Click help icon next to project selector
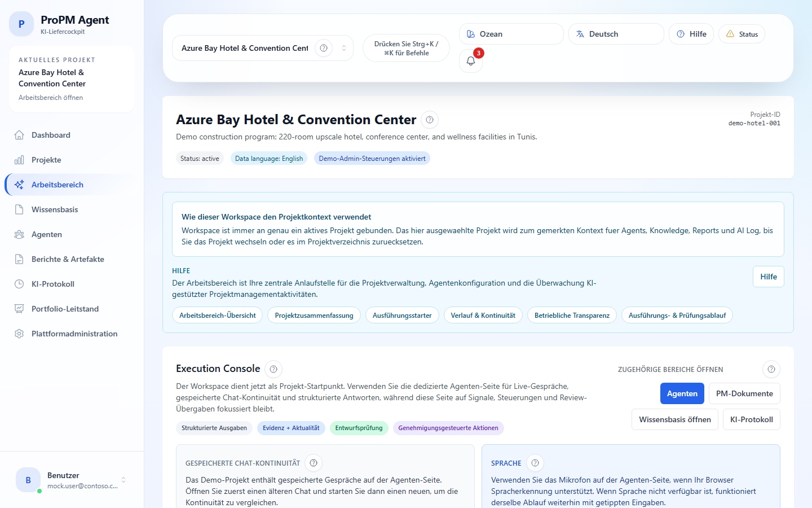 click(324, 48)
